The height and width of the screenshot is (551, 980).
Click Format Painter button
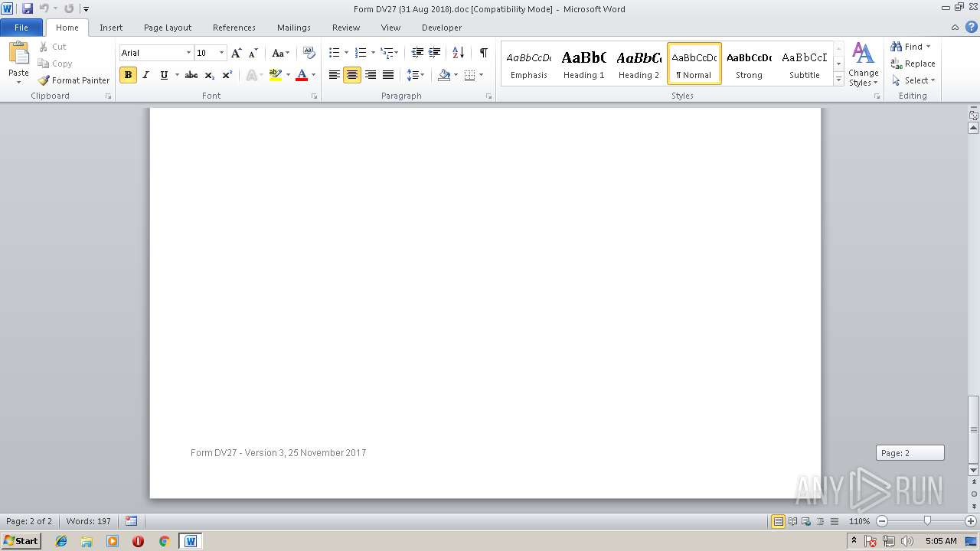coord(74,80)
